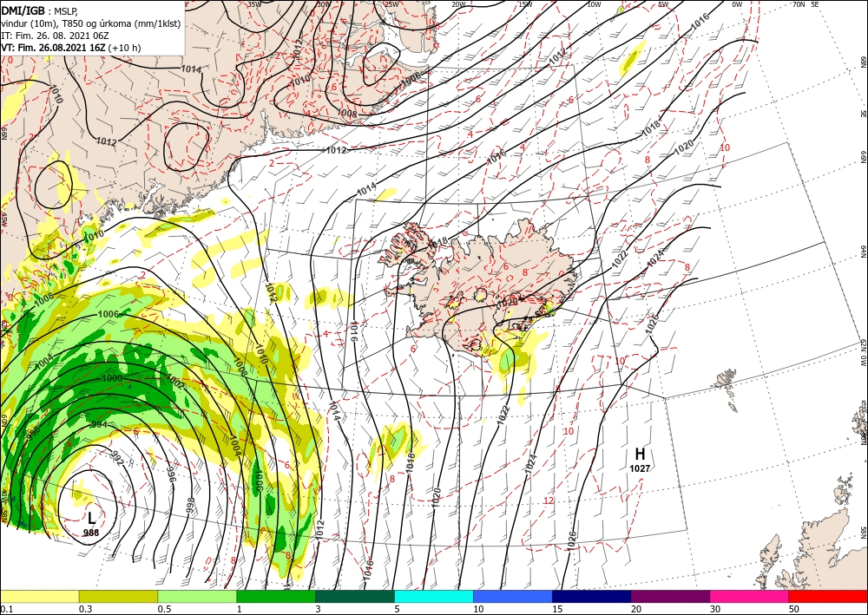Screen dimensions: 868x615
Task: Click the pale yellow 0.1–0.3 precipitation swatch
Action: (x=39, y=596)
